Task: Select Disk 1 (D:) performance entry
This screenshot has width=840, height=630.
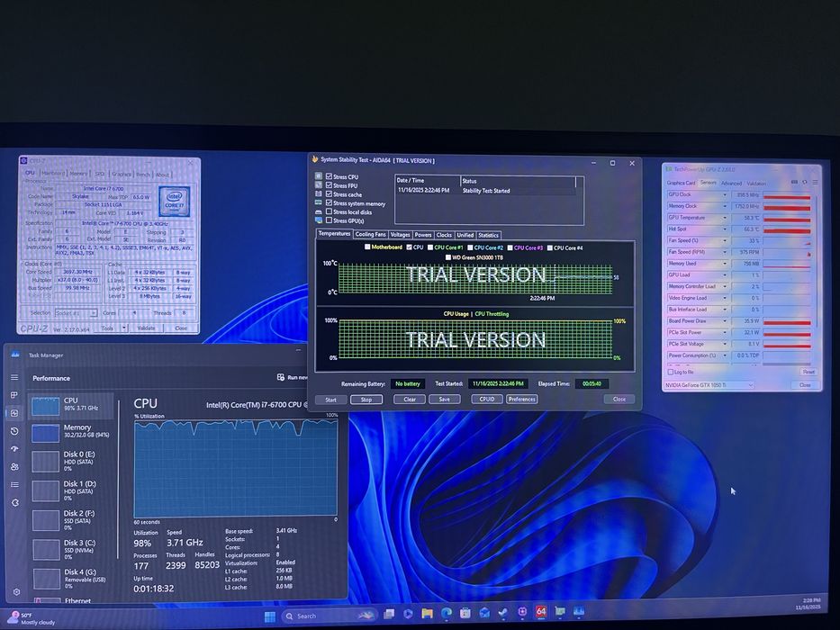Action: 71,490
